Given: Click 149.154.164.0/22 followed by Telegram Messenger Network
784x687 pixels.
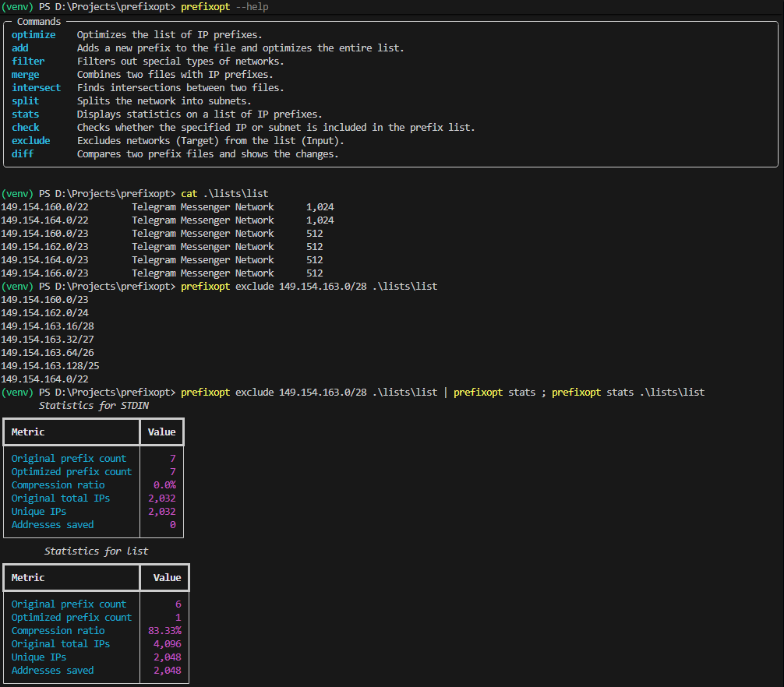Looking at the screenshot, I should pos(44,220).
